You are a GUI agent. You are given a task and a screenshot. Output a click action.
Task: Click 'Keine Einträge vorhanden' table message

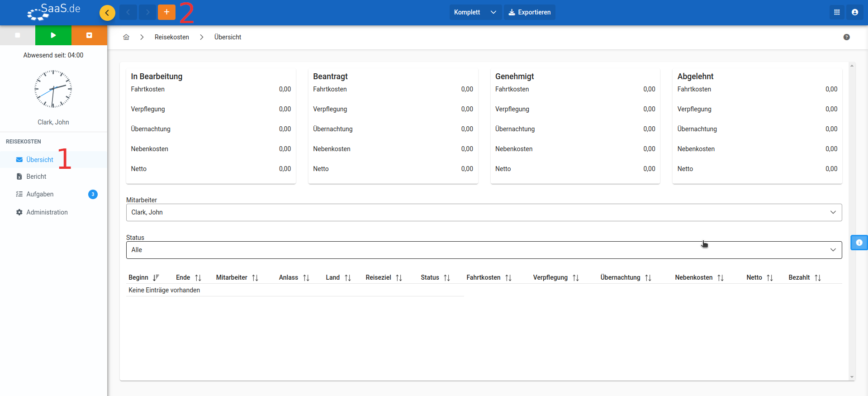164,290
